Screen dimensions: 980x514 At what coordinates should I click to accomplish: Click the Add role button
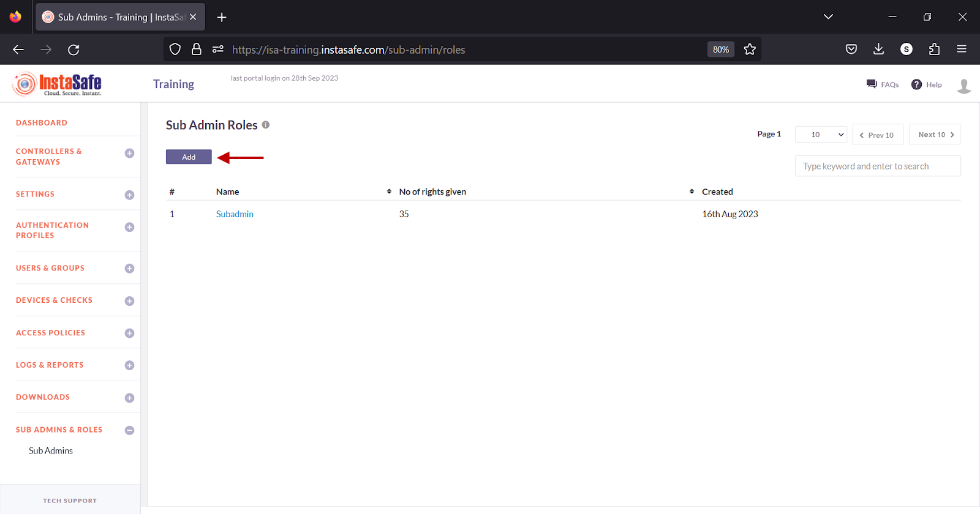coord(189,157)
